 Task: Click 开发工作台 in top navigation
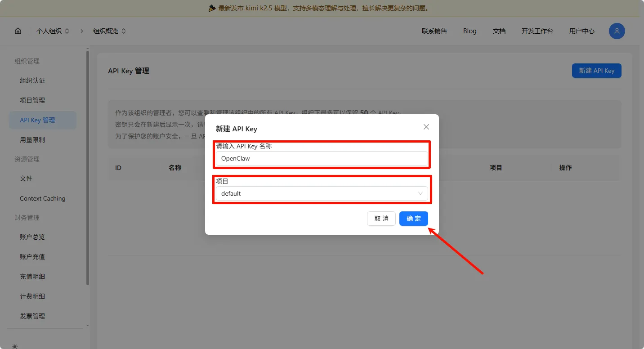pyautogui.click(x=537, y=31)
